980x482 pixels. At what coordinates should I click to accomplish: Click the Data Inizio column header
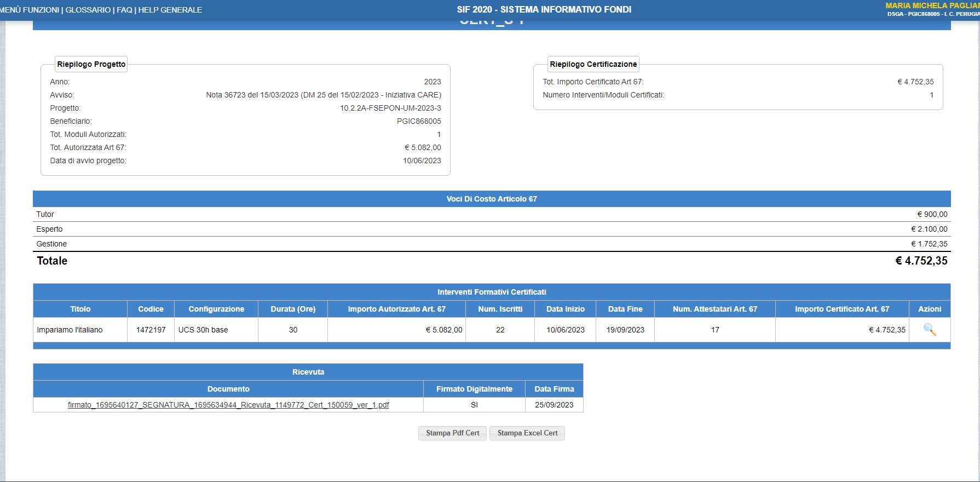(x=565, y=309)
